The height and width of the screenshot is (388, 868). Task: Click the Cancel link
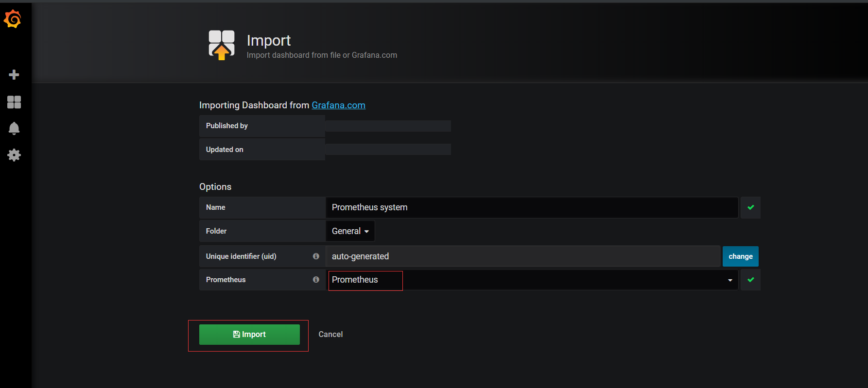(x=330, y=334)
